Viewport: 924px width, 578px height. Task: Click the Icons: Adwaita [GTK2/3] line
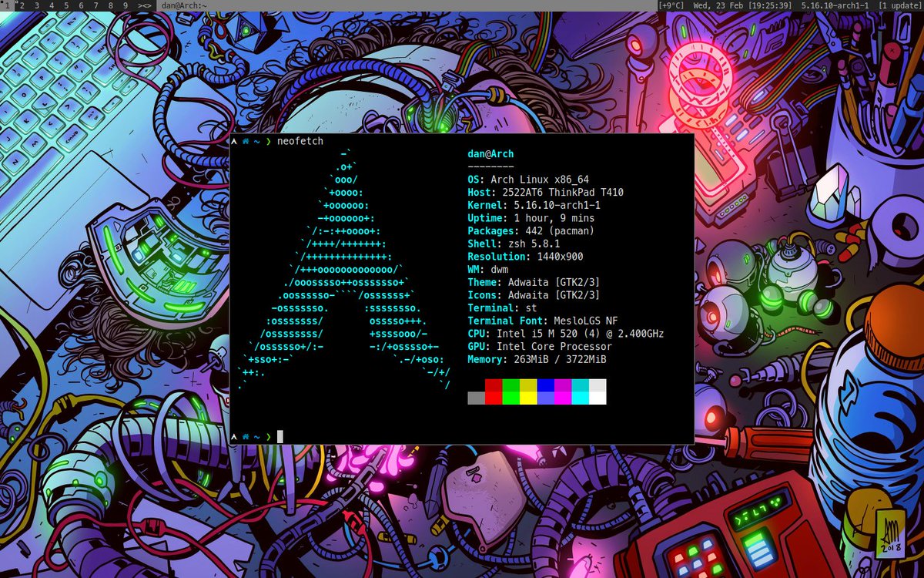(534, 295)
